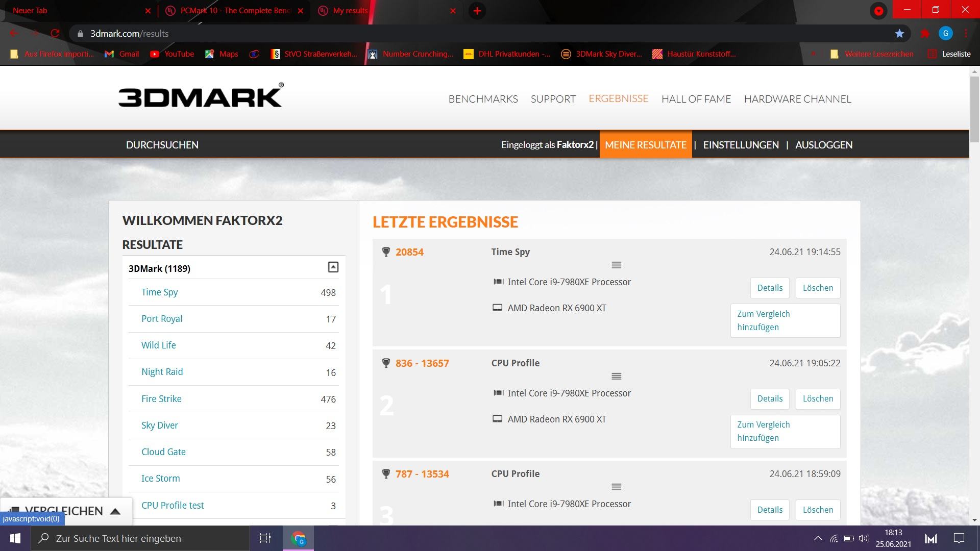Viewport: 980px width, 551px height.
Task: Click Windows taskbar search box
Action: coord(140,538)
